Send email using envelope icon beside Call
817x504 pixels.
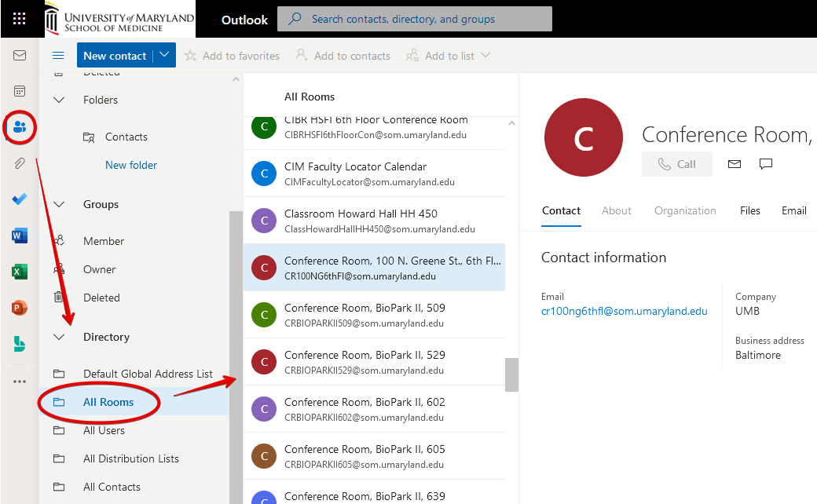click(735, 164)
